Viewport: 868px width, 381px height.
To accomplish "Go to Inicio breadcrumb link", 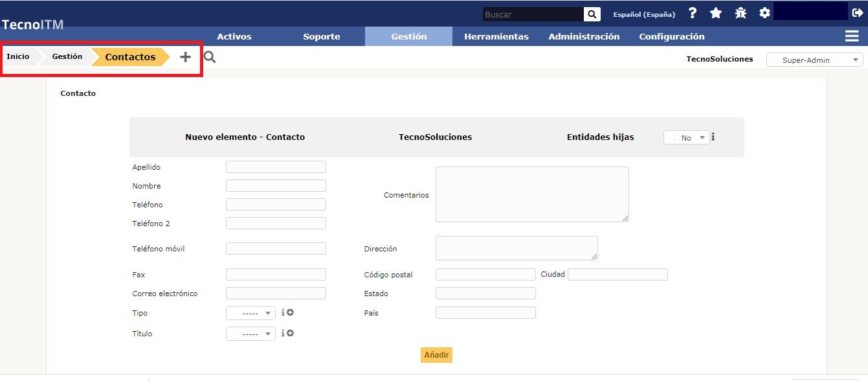I will [x=18, y=57].
